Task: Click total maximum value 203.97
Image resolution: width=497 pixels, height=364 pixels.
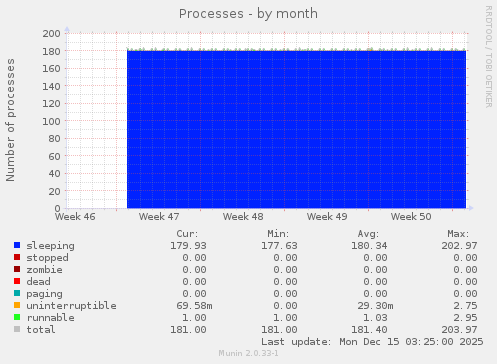Action: (459, 330)
